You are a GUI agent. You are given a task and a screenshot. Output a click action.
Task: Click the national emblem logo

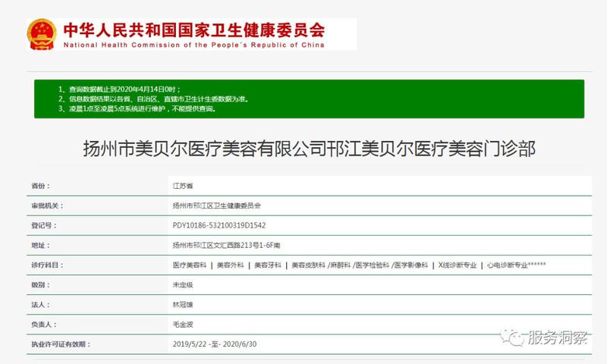click(x=41, y=34)
